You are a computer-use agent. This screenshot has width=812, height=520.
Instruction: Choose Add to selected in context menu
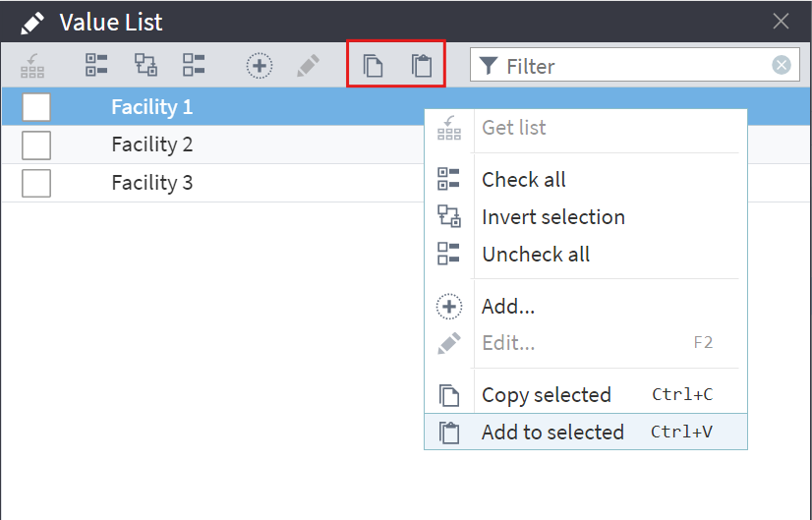586,432
